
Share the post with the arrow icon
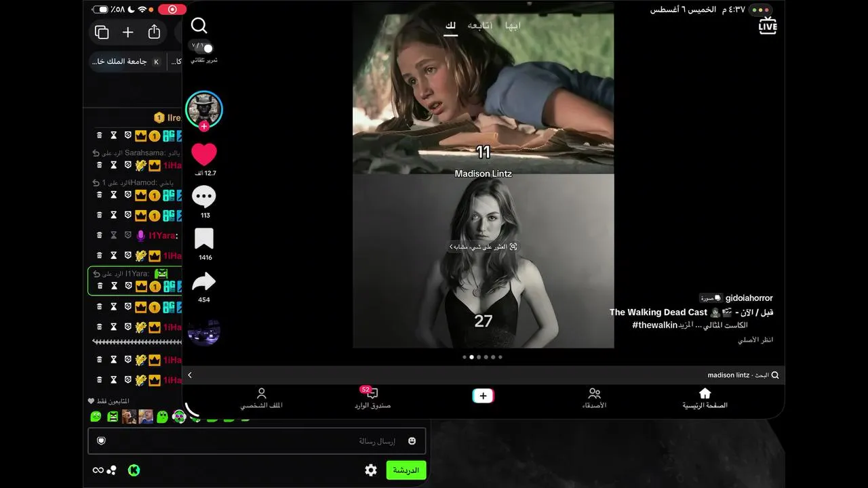click(x=203, y=282)
